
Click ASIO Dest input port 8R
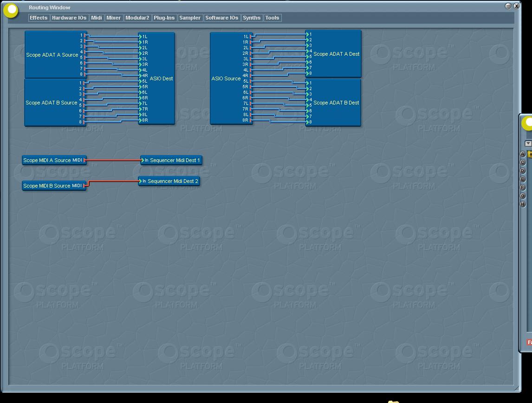pos(141,120)
